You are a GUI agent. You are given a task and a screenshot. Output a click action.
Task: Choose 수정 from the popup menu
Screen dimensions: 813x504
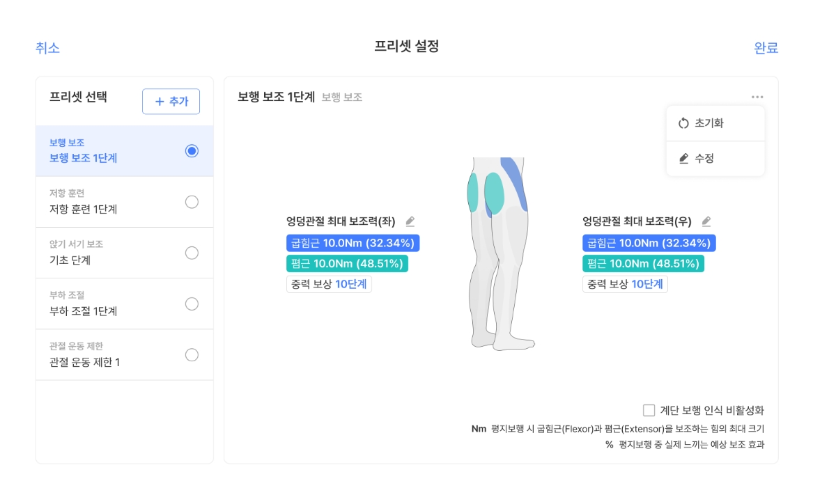(704, 159)
